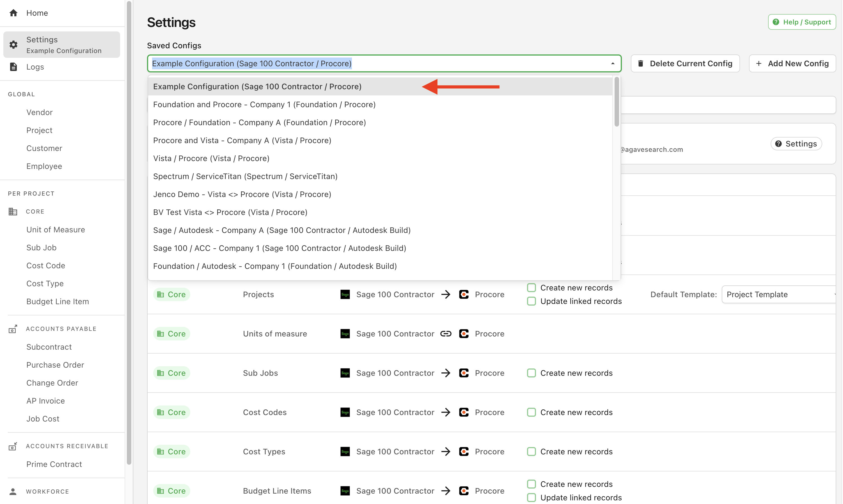Check Create new records for Sub Jobs
This screenshot has height=504, width=843.
click(x=532, y=373)
